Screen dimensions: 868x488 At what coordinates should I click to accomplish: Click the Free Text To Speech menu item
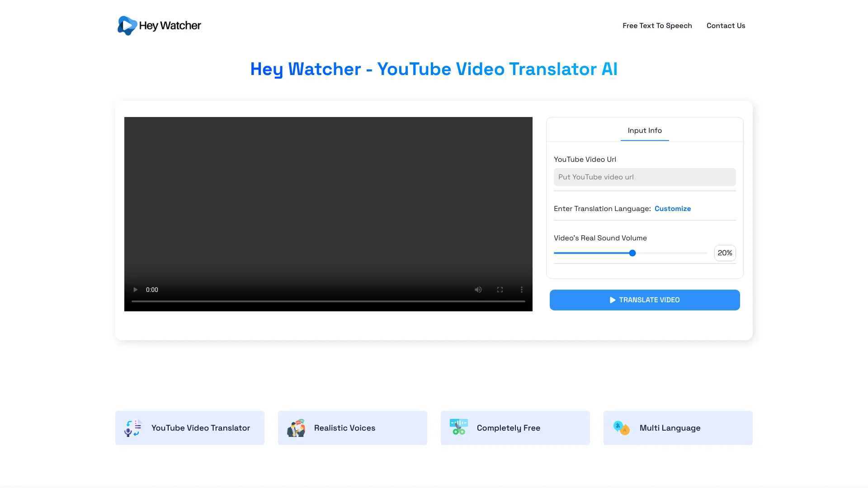657,26
